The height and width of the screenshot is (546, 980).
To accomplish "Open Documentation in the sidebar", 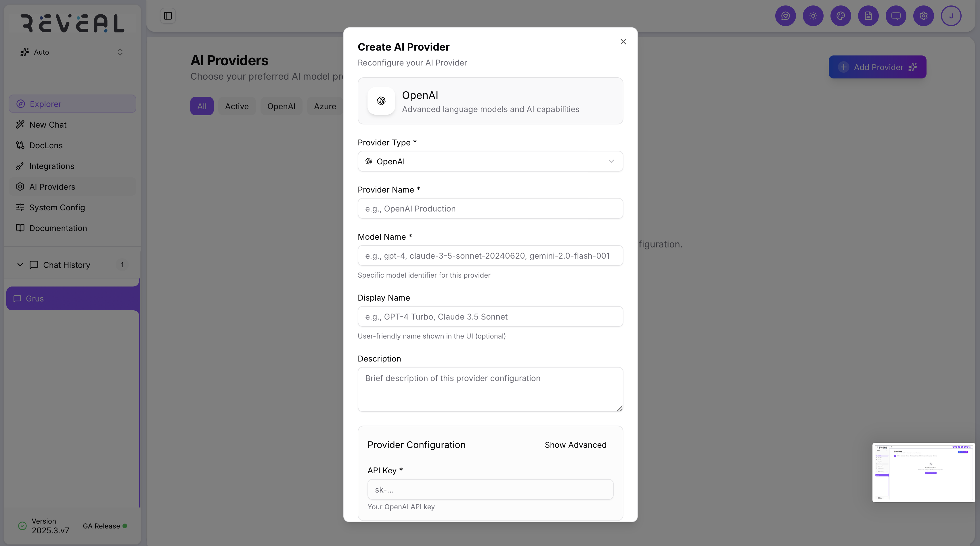I will pyautogui.click(x=72, y=228).
